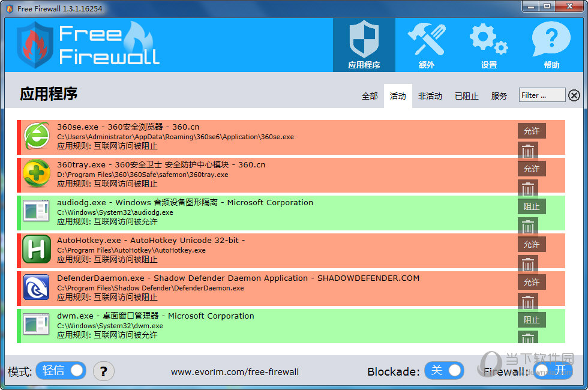The image size is (588, 390).
Task: Click the path C:\Windows\System32\dwm.exe
Action: pyautogui.click(x=110, y=326)
